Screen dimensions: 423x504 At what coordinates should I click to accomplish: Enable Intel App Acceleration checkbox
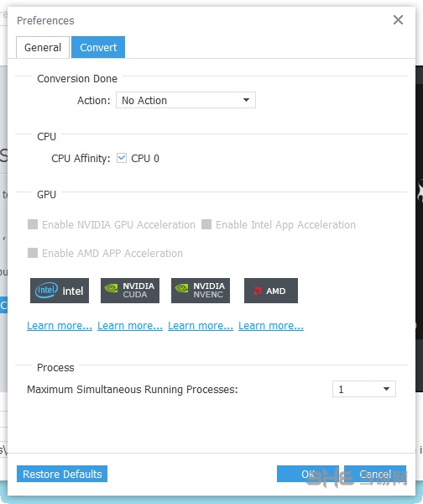(206, 224)
